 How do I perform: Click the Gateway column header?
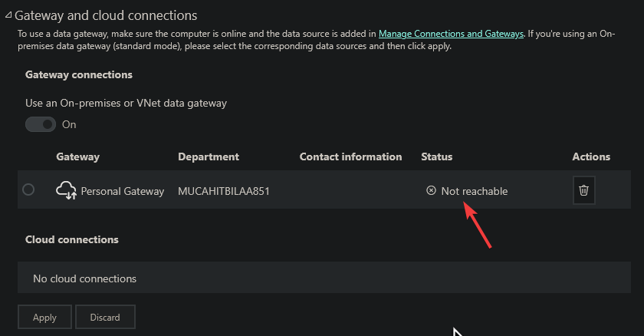pyautogui.click(x=78, y=156)
